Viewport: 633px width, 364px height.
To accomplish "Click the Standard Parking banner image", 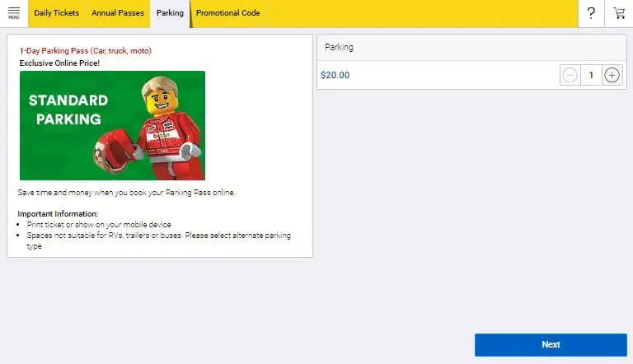I will click(112, 125).
